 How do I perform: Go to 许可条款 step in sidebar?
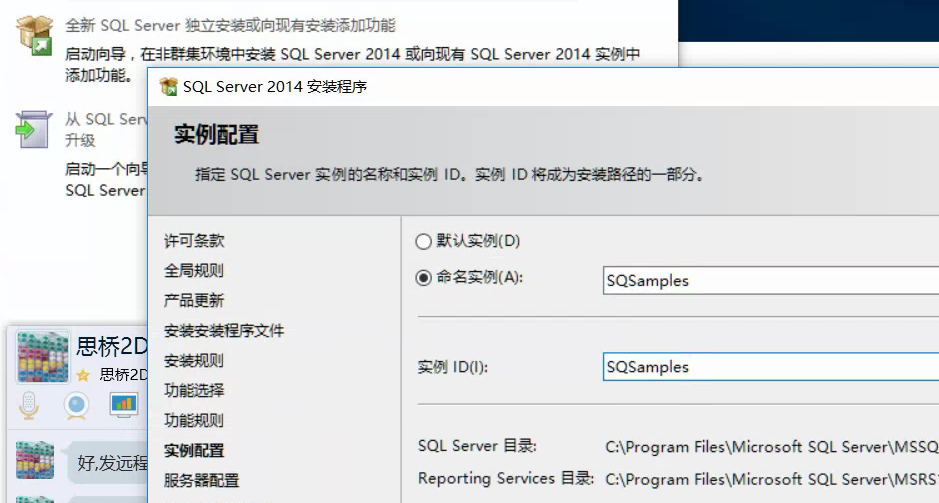tap(194, 241)
